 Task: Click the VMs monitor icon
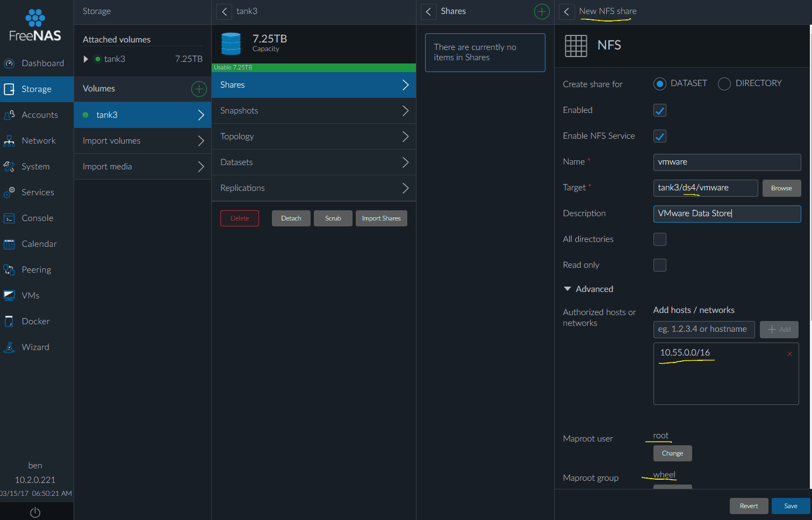point(9,296)
